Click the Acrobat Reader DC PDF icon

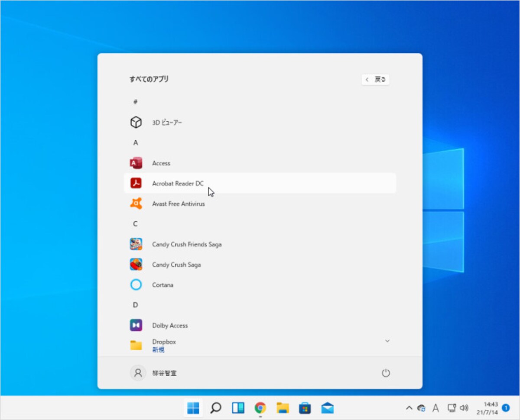tap(136, 184)
